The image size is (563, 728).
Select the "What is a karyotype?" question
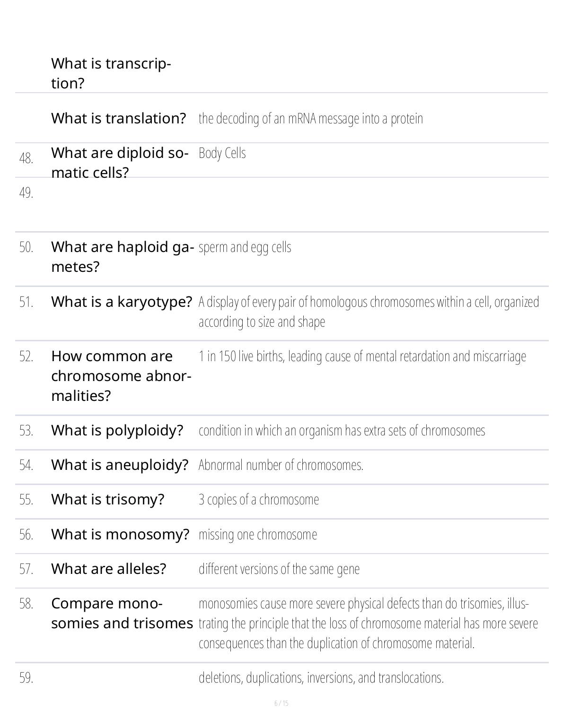[x=122, y=302]
